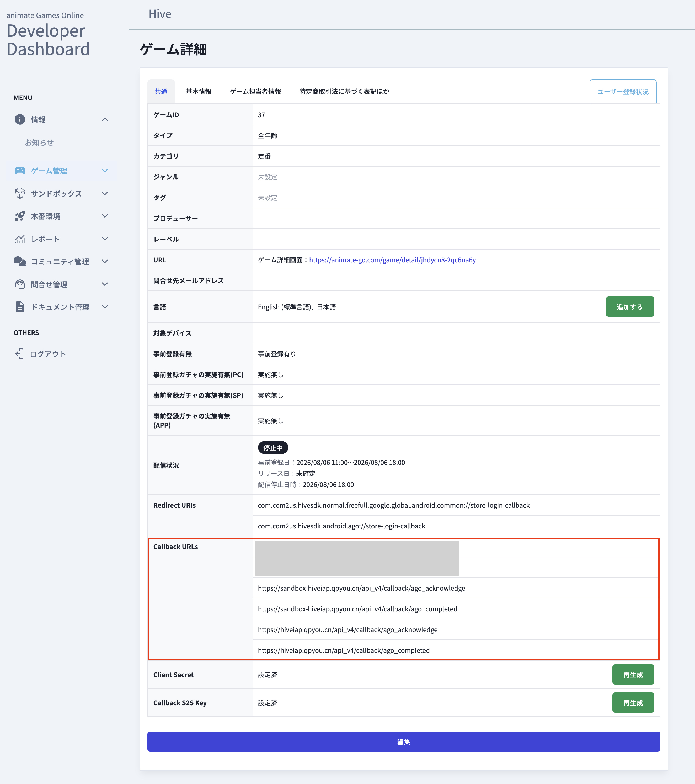Click the ゲームID value 37
Viewport: 695px width, 784px height.
pyautogui.click(x=261, y=115)
